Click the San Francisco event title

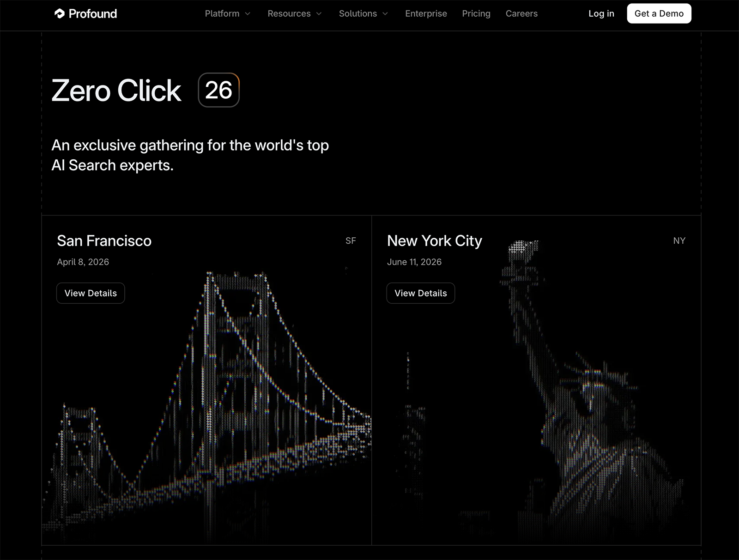(x=104, y=241)
